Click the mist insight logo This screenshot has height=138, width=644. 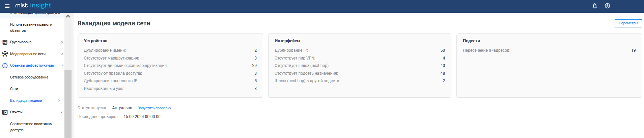[x=33, y=5]
